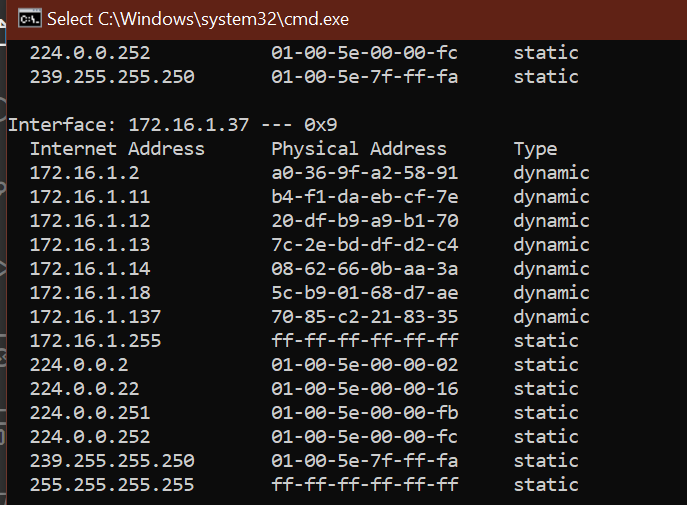Click the top row's 239.255.255.250 address

click(112, 77)
